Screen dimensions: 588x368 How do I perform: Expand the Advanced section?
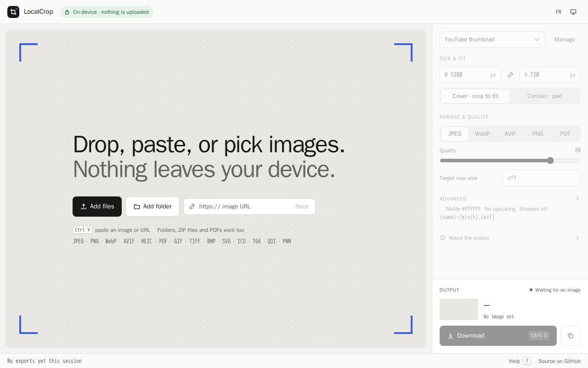click(510, 199)
